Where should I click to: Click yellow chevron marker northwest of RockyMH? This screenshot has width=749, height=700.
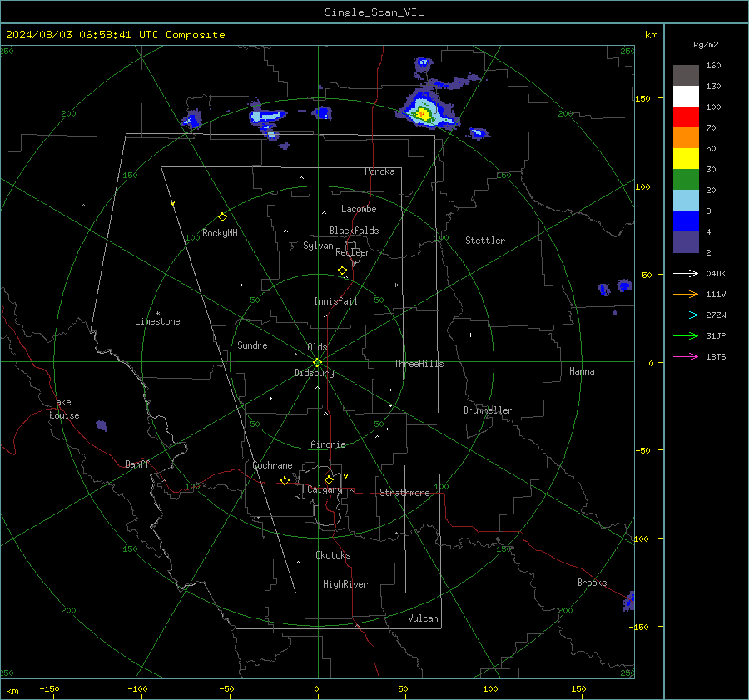tap(173, 203)
